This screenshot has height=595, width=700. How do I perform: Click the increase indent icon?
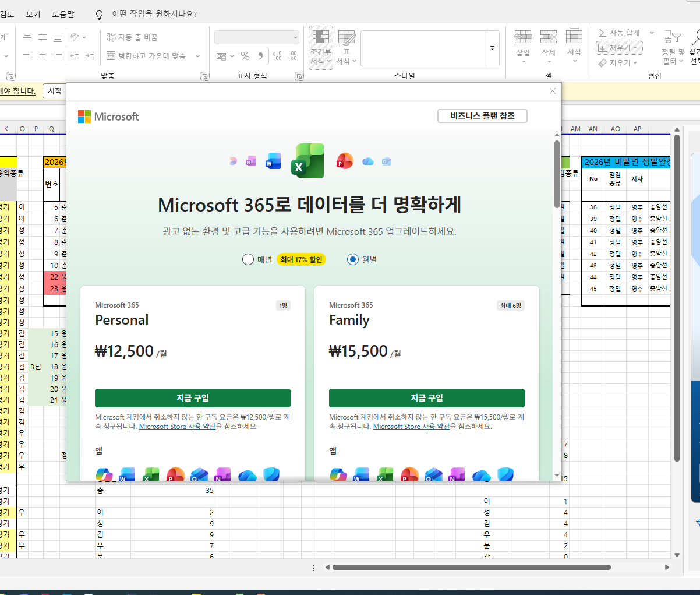90,56
